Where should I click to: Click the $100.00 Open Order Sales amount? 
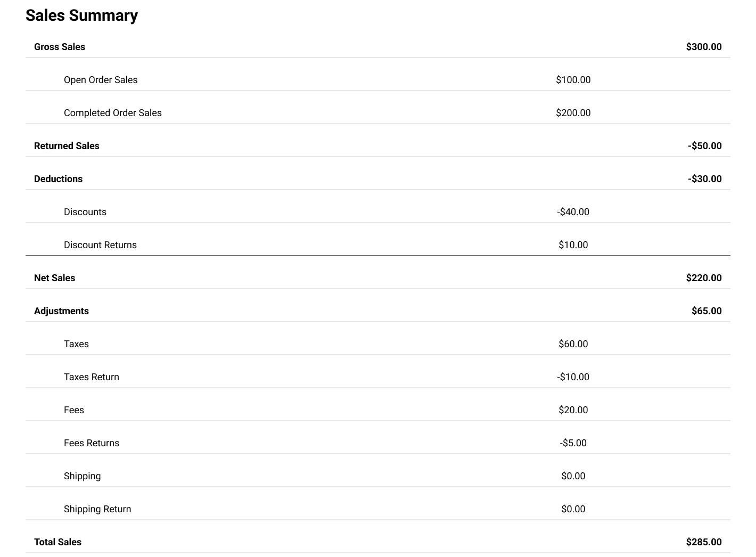(573, 80)
